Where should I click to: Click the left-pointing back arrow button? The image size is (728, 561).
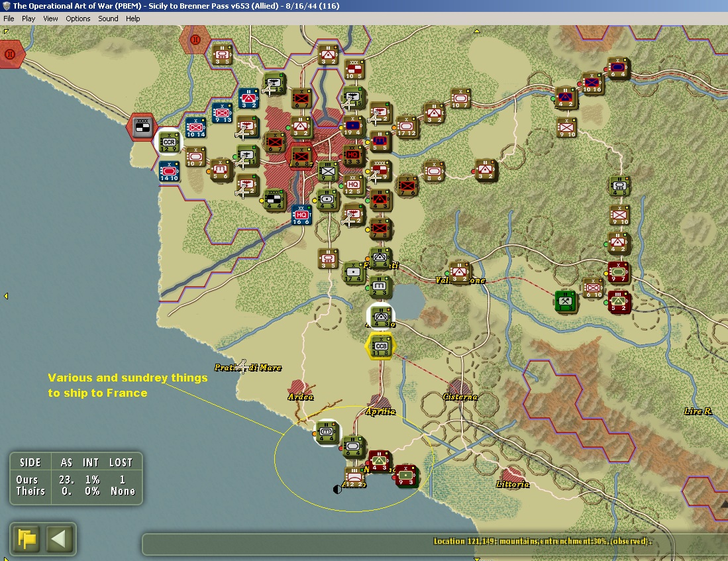coord(60,538)
